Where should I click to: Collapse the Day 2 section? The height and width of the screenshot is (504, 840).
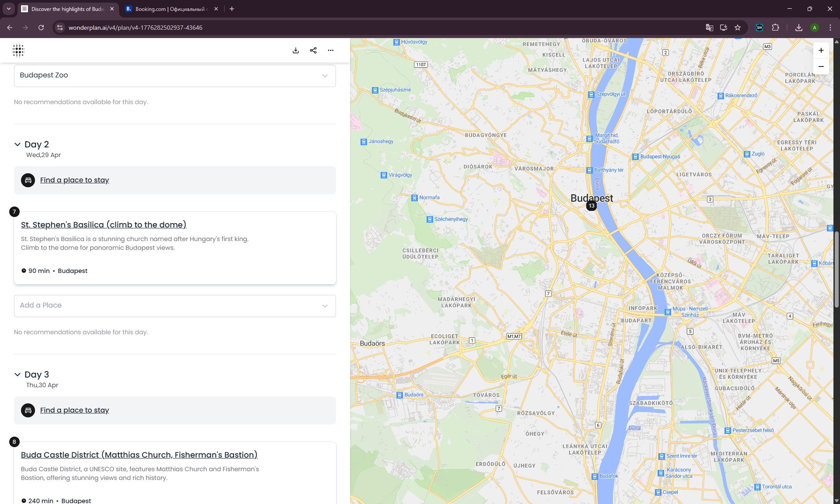(17, 144)
